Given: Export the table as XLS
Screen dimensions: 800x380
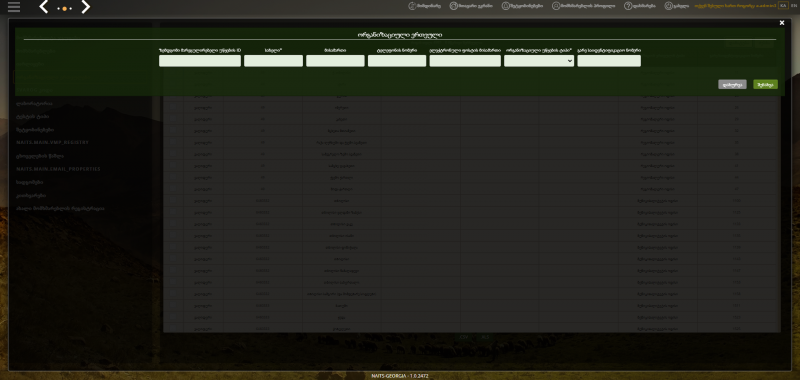Looking at the screenshot, I should [x=485, y=337].
